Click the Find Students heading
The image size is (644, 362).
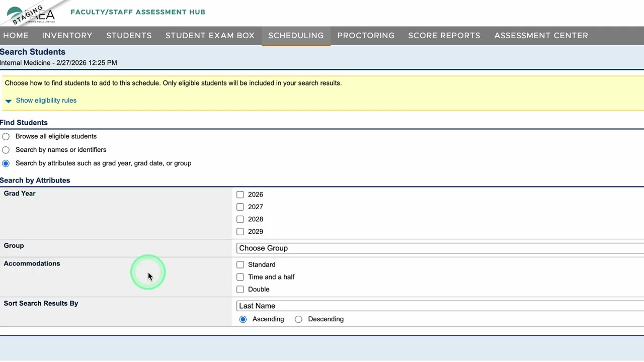(24, 123)
